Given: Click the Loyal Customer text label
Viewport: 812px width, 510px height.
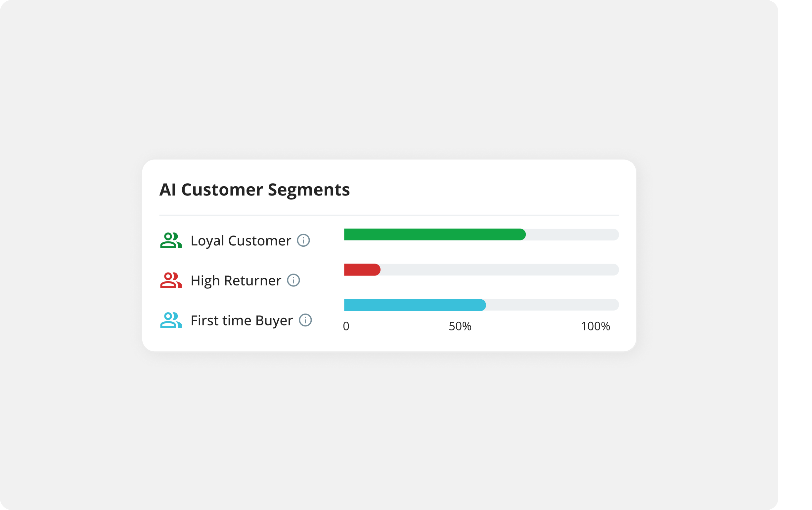Looking at the screenshot, I should (x=241, y=241).
